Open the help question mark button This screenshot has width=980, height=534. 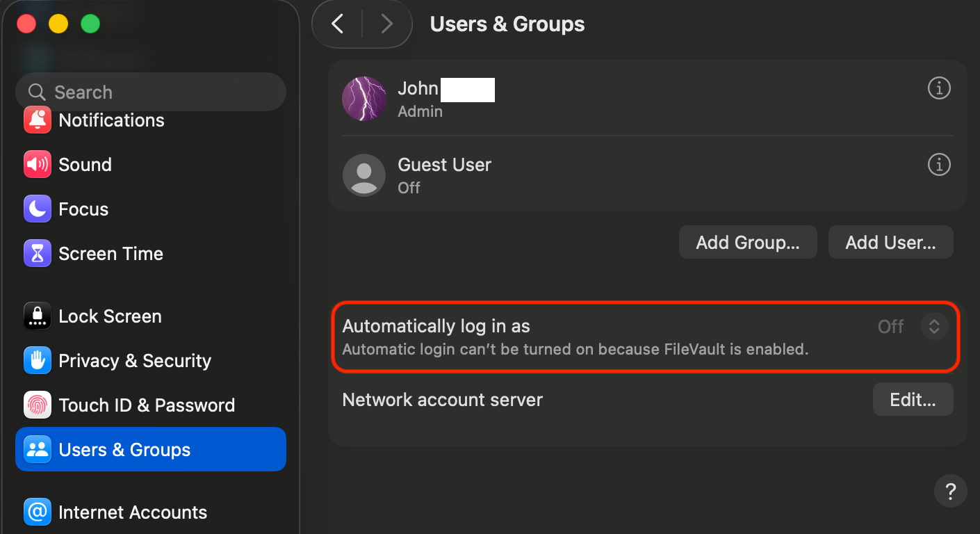(950, 492)
